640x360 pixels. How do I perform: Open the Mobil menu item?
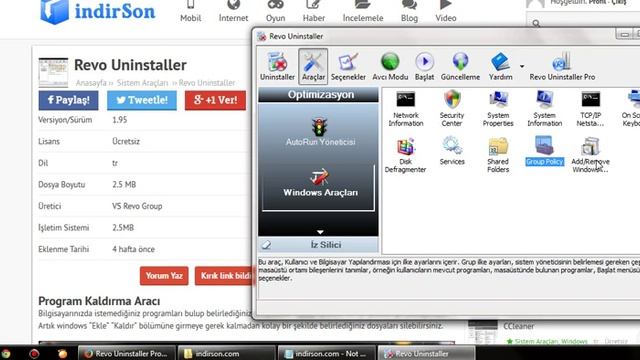(x=191, y=11)
